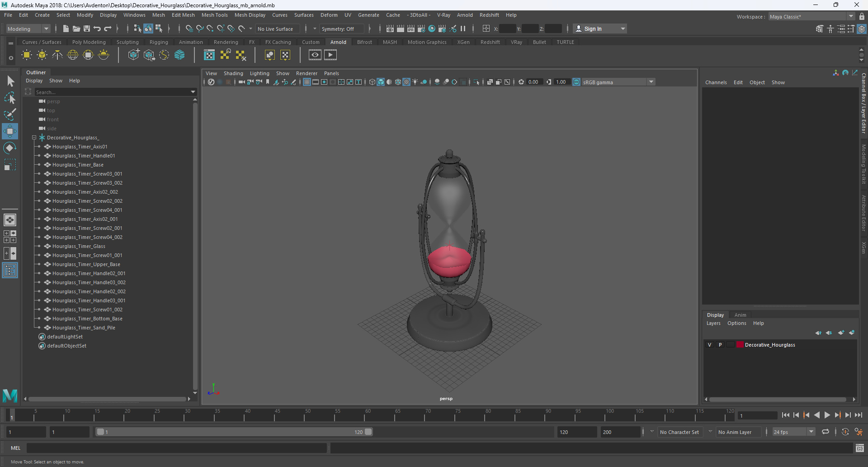Select the Rotate tool in toolbox
This screenshot has height=467, width=868.
point(10,148)
